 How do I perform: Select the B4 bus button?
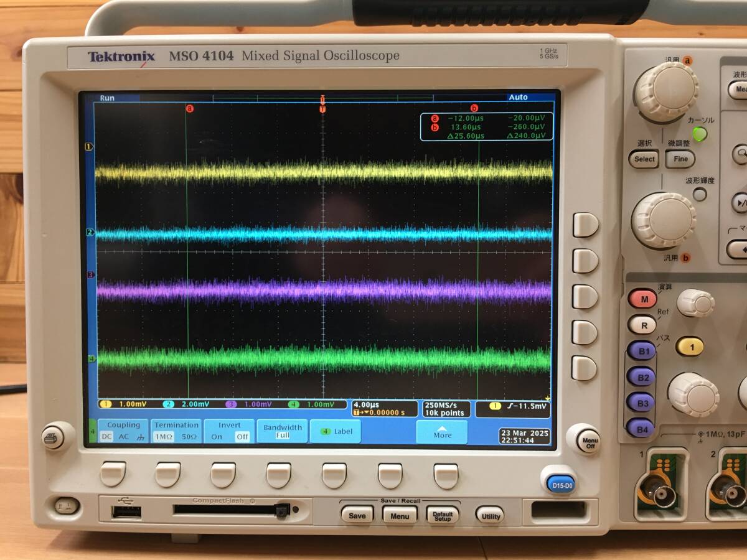pyautogui.click(x=642, y=428)
